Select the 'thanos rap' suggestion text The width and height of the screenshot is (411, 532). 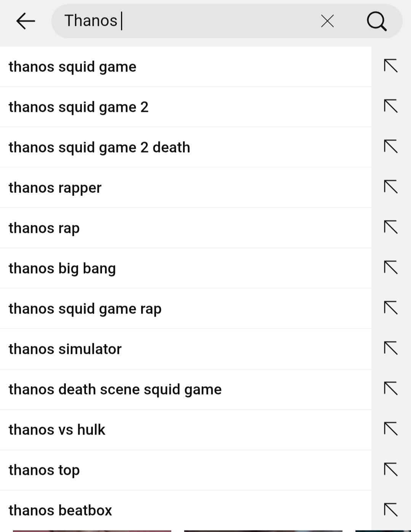point(44,228)
